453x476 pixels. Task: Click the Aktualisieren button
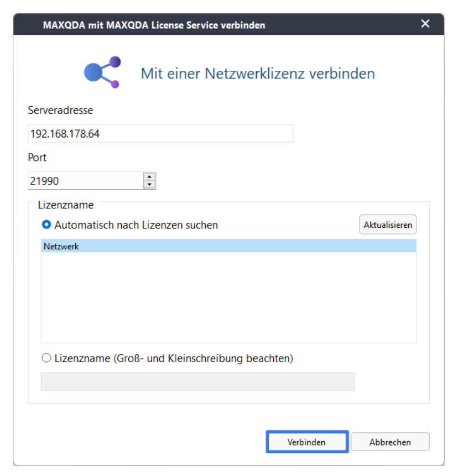coord(388,224)
